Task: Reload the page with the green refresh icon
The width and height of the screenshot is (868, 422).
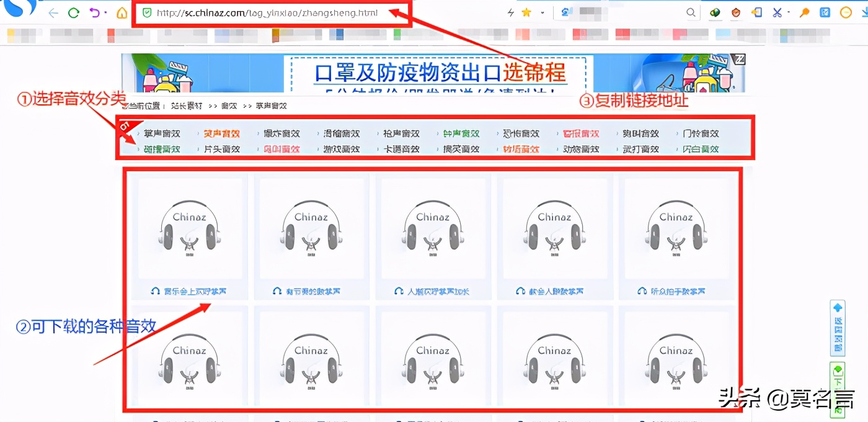Action: pos(74,12)
